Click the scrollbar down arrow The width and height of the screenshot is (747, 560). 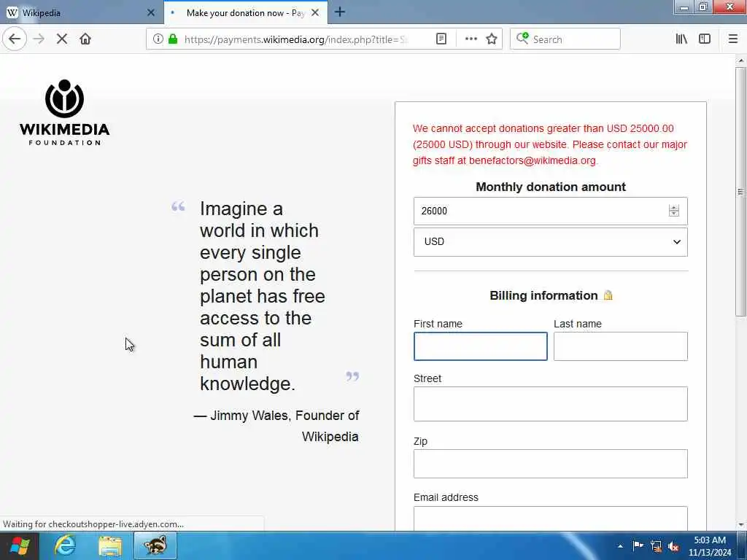pos(741,525)
